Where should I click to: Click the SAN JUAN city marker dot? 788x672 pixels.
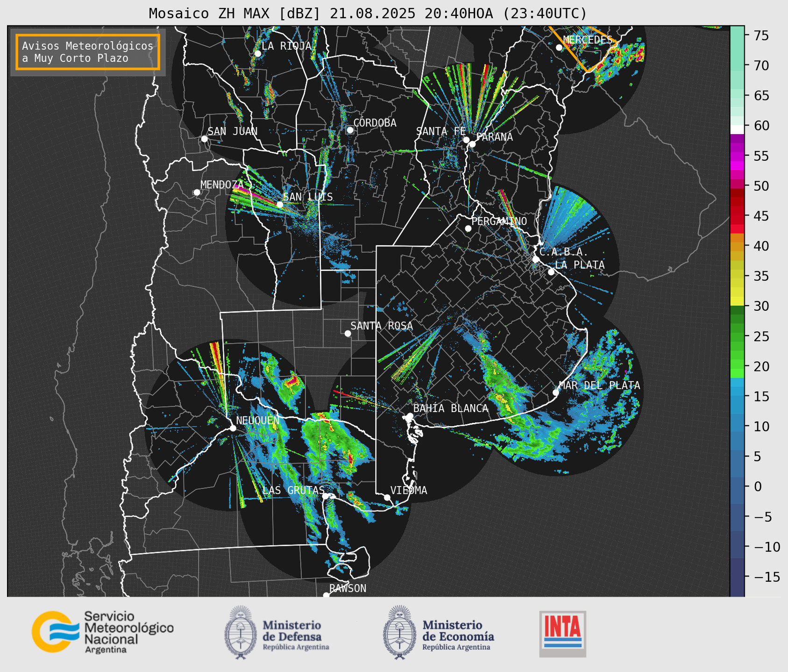click(204, 139)
